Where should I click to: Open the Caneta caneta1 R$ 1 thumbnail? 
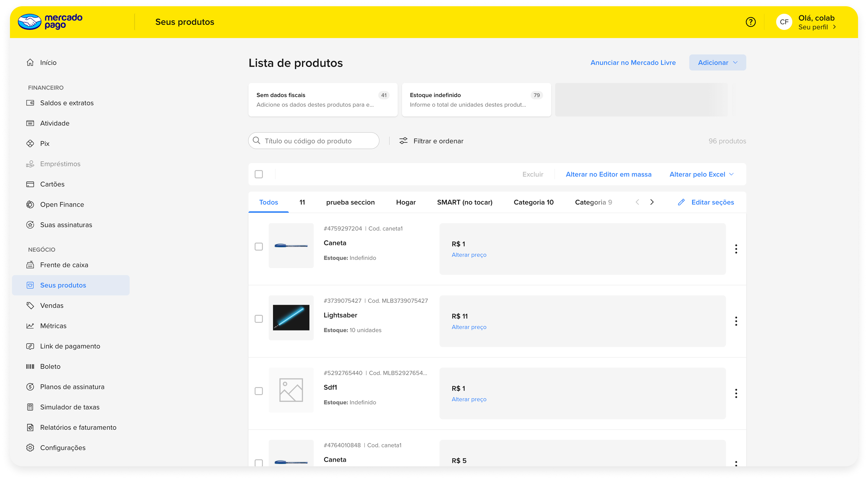291,245
